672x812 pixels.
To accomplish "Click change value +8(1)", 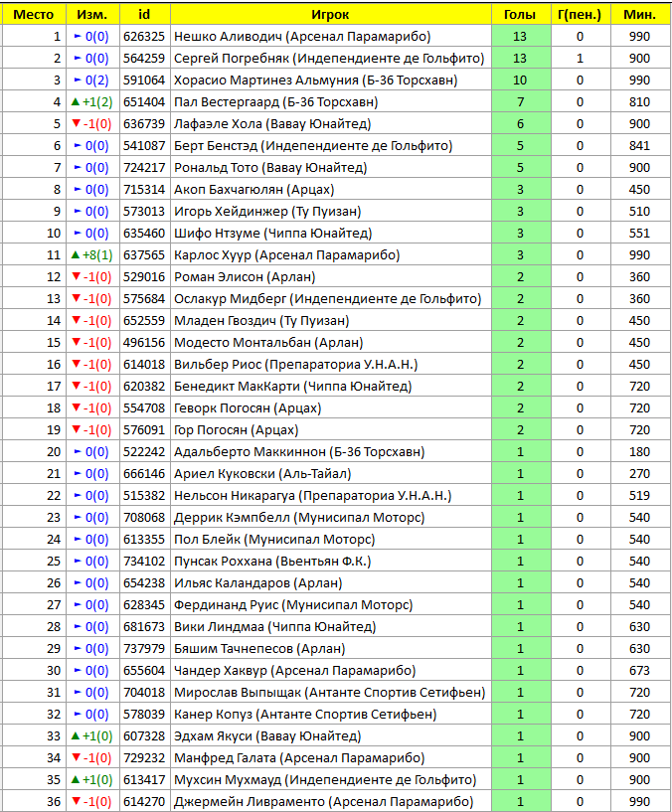I will (x=97, y=254).
